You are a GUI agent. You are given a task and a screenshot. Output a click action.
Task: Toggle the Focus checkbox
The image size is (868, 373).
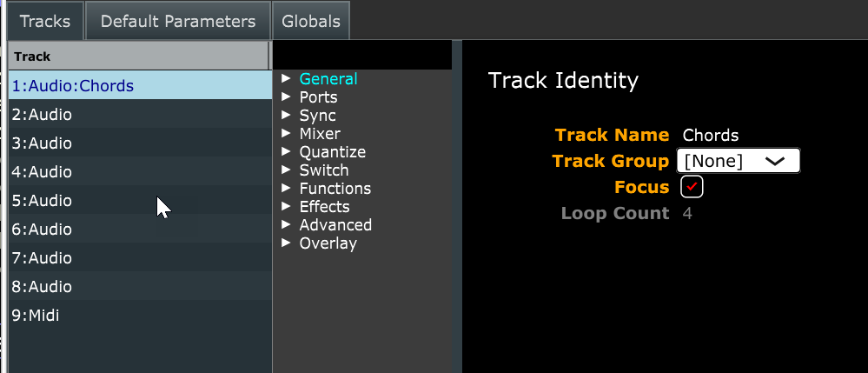coord(692,187)
